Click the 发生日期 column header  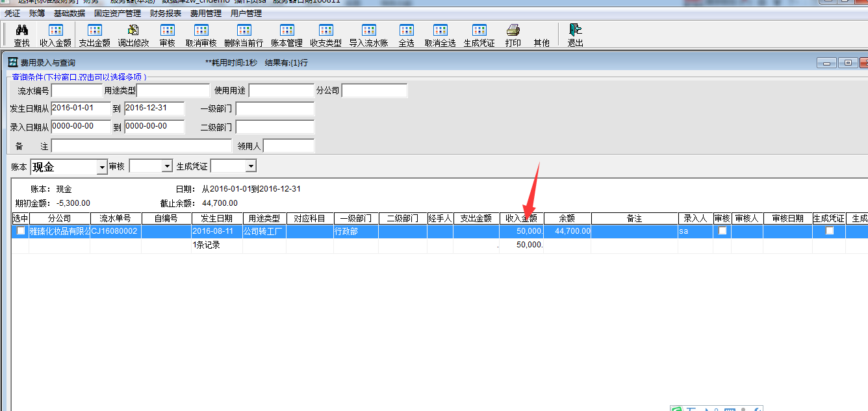coord(217,219)
